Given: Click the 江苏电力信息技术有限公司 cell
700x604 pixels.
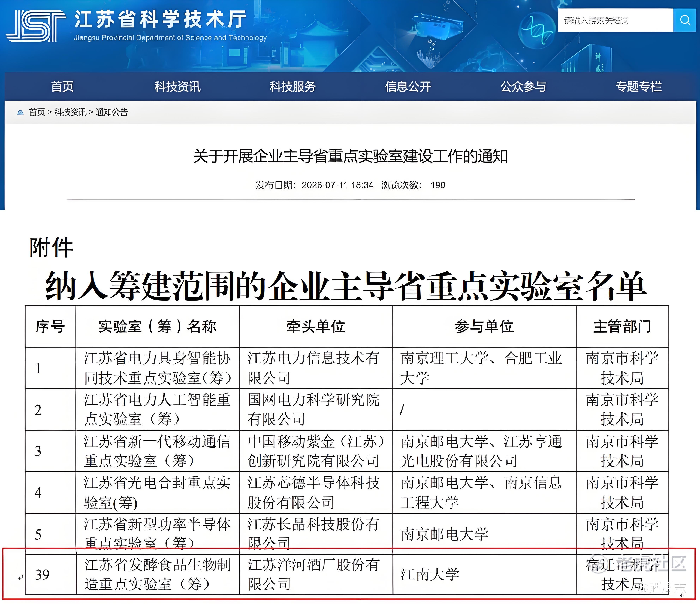Looking at the screenshot, I should (x=316, y=368).
